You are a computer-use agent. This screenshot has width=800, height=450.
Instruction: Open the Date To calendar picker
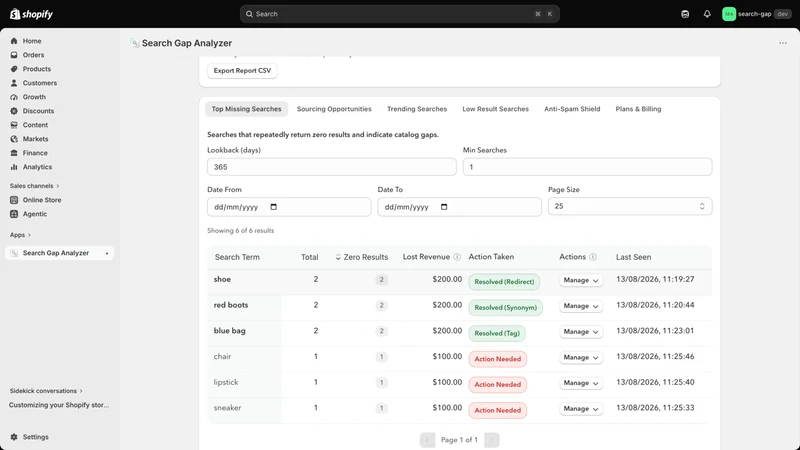pyautogui.click(x=444, y=207)
